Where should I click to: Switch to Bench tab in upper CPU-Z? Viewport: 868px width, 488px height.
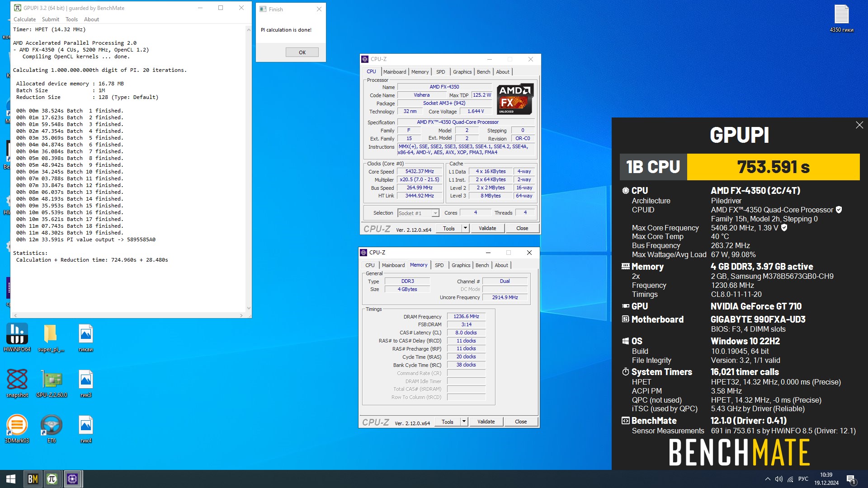pyautogui.click(x=483, y=72)
